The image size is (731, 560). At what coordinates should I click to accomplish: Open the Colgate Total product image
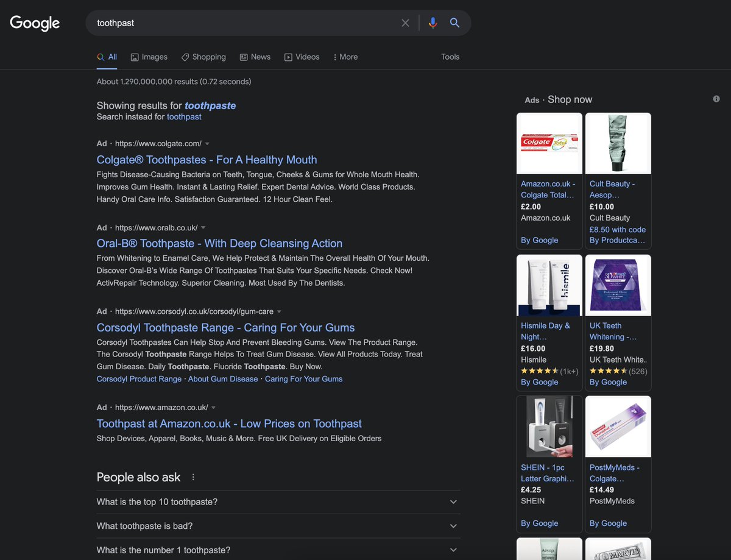click(x=549, y=144)
